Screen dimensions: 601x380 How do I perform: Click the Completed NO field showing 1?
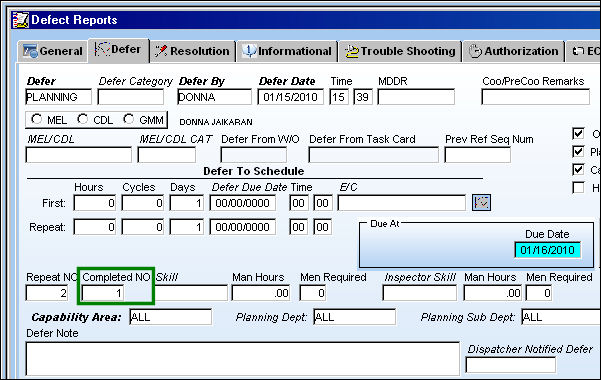103,293
